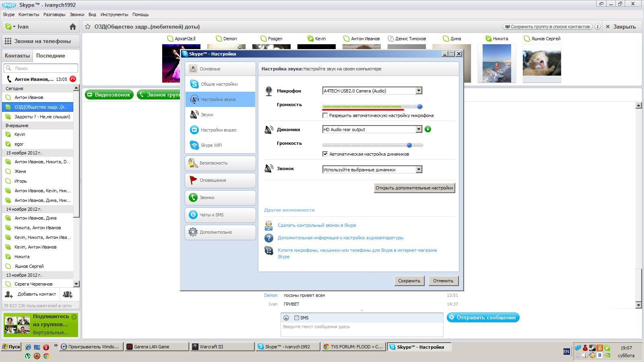Image resolution: width=644 pixels, height=362 pixels.
Task: Click the Закрыть conversation button
Action: click(621, 27)
